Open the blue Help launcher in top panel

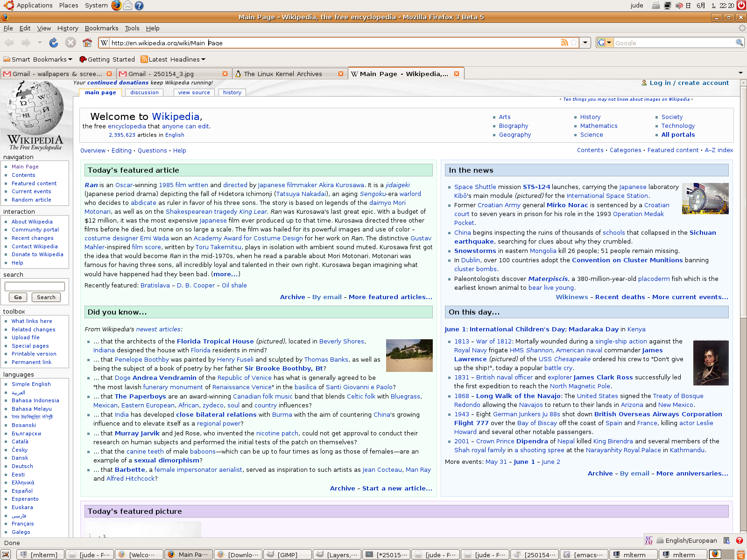click(x=139, y=6)
